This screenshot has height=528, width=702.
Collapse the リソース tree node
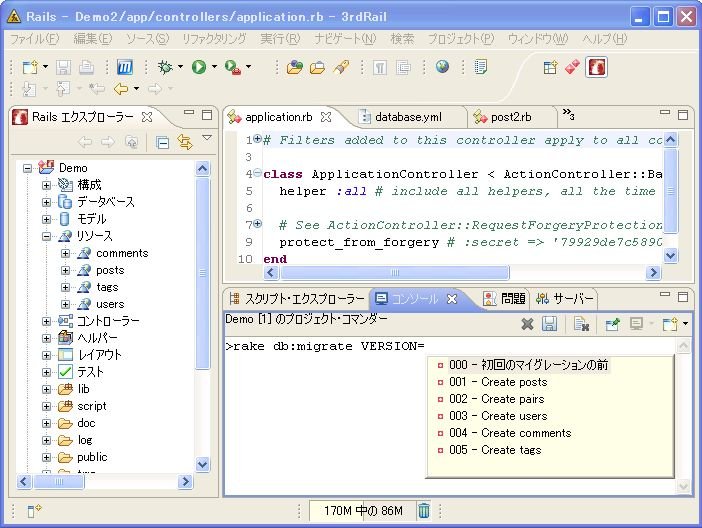(46, 236)
